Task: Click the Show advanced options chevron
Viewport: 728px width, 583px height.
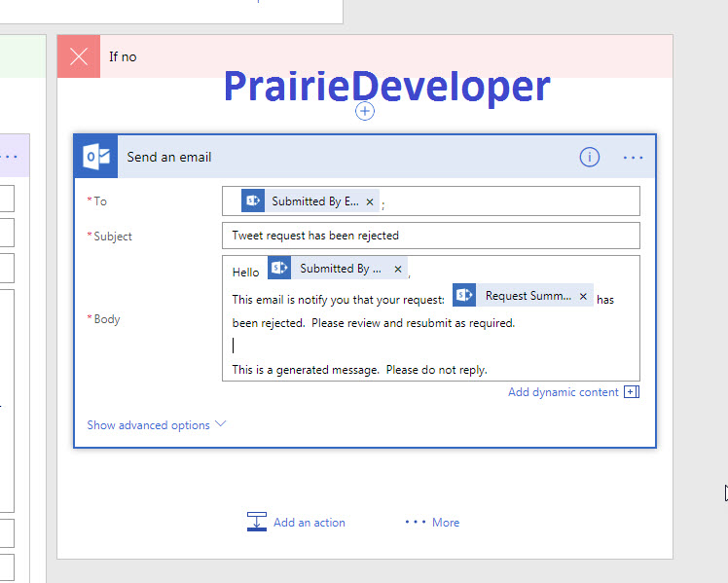Action: click(221, 423)
